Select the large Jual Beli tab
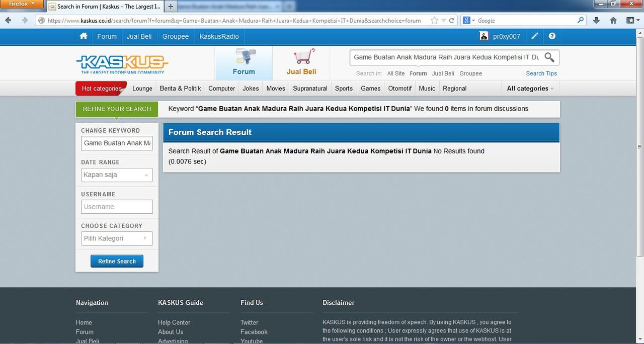644x344 pixels. (301, 63)
